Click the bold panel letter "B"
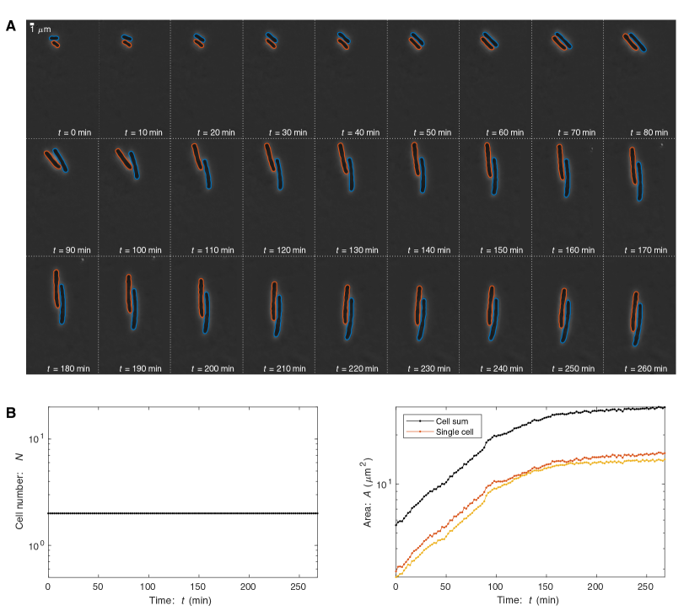Image resolution: width=700 pixels, height=611 pixels. pyautogui.click(x=11, y=413)
